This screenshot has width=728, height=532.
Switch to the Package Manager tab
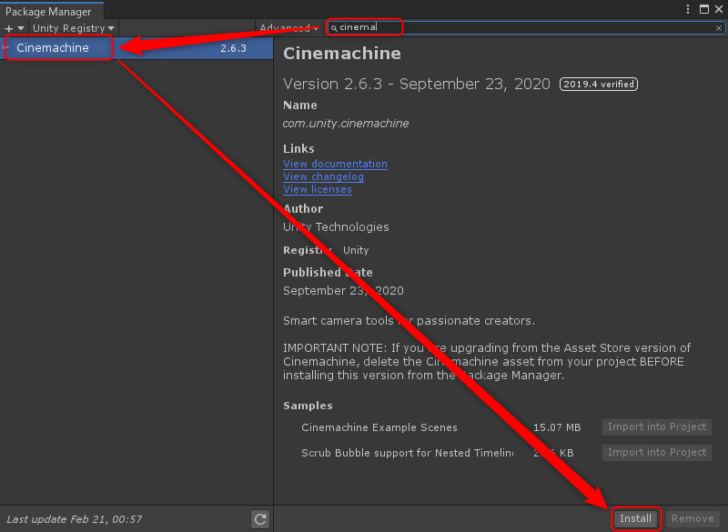click(x=48, y=11)
